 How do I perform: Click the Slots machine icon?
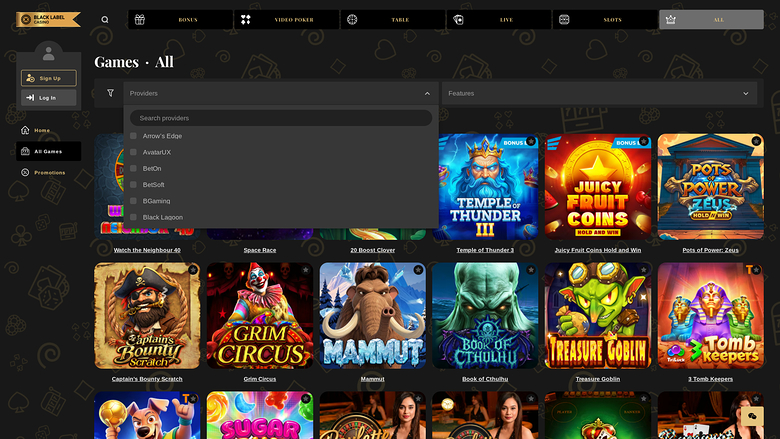point(564,19)
